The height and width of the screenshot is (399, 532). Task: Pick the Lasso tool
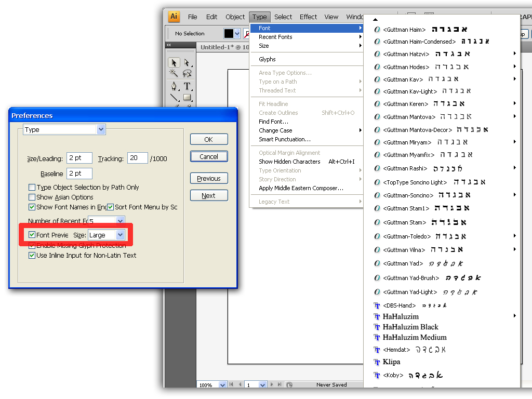click(187, 73)
